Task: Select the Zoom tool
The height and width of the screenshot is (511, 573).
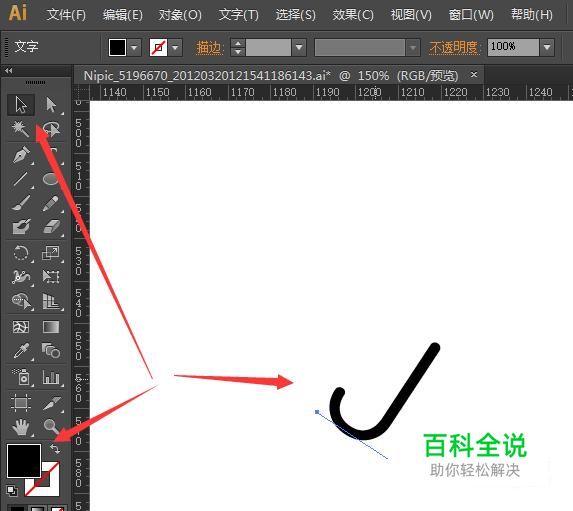Action: (x=51, y=427)
